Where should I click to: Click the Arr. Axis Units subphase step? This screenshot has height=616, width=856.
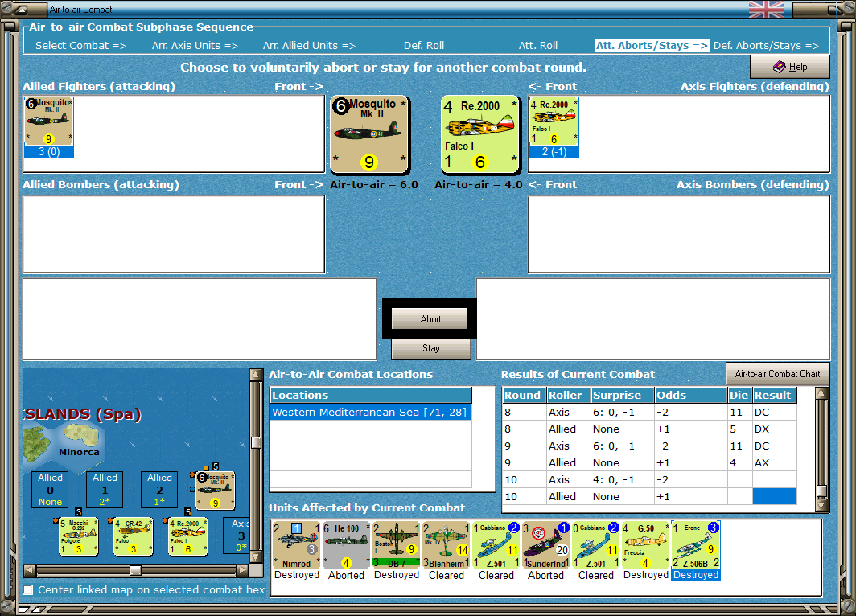click(195, 46)
